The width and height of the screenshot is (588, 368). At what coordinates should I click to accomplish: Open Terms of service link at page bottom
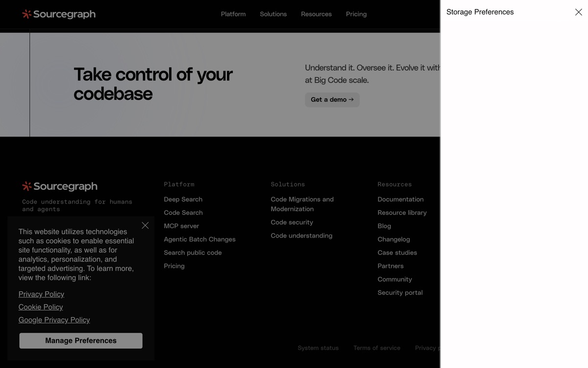[x=377, y=348]
